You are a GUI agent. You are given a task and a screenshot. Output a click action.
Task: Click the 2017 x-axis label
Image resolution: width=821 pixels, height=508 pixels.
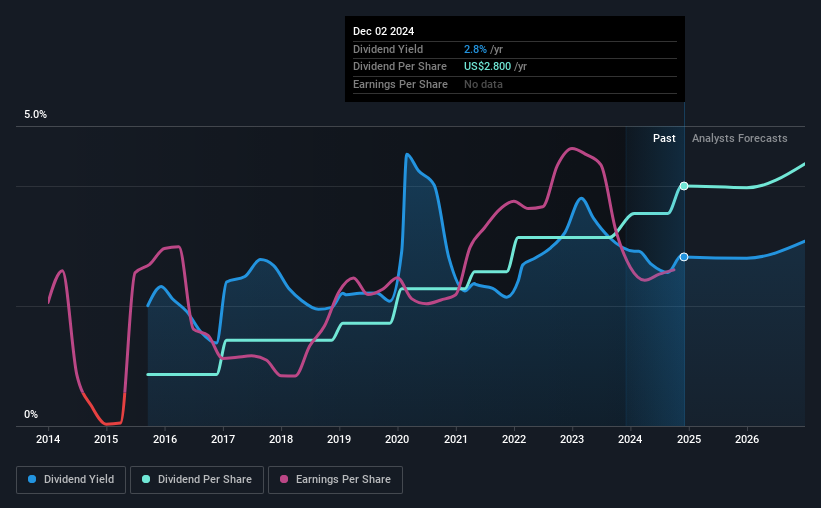point(223,439)
